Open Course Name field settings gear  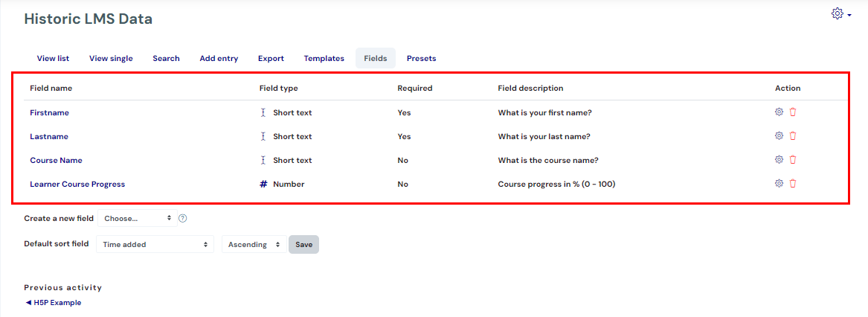[778, 159]
